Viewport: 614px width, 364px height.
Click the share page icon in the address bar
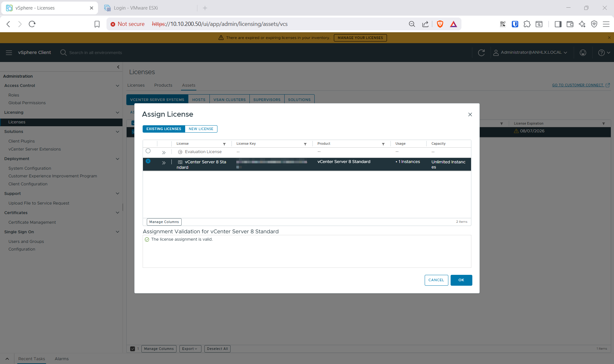point(425,24)
